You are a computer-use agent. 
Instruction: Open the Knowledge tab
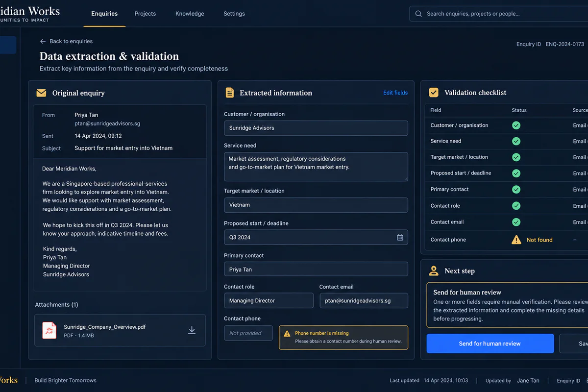tap(190, 14)
